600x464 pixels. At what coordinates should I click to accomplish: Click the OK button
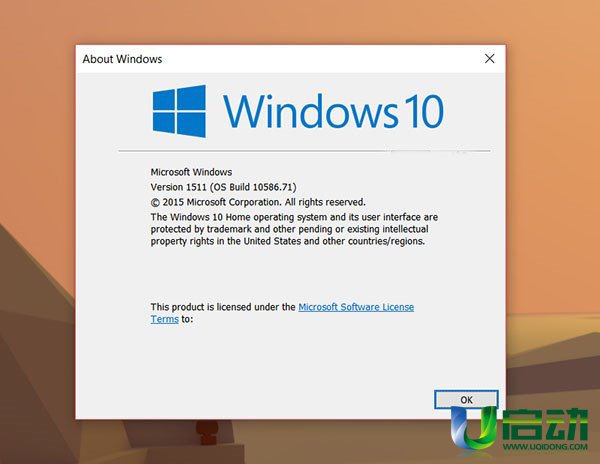click(x=466, y=400)
